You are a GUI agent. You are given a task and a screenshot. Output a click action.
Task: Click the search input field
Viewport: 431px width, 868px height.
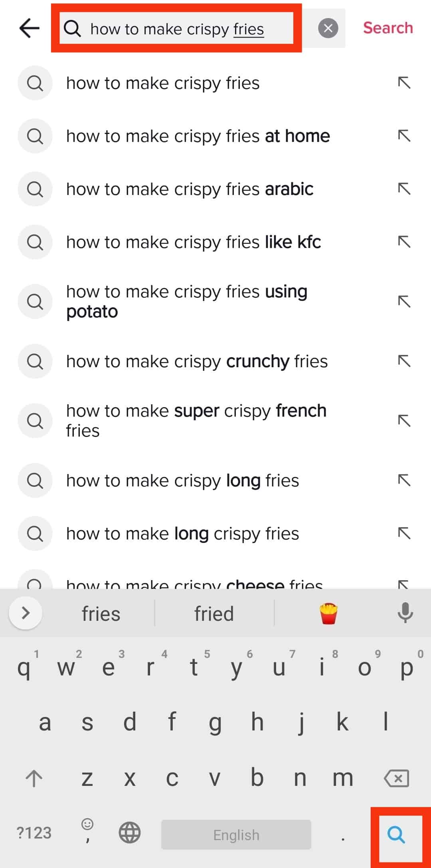point(176,29)
